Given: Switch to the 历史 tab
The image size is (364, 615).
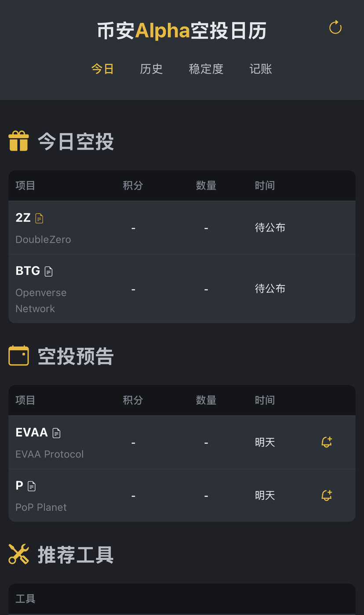Looking at the screenshot, I should (x=151, y=69).
